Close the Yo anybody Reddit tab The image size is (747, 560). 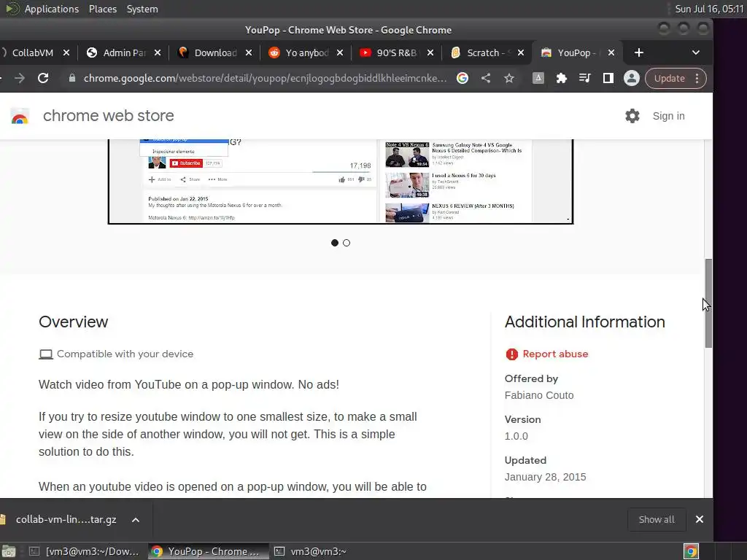[x=339, y=52]
